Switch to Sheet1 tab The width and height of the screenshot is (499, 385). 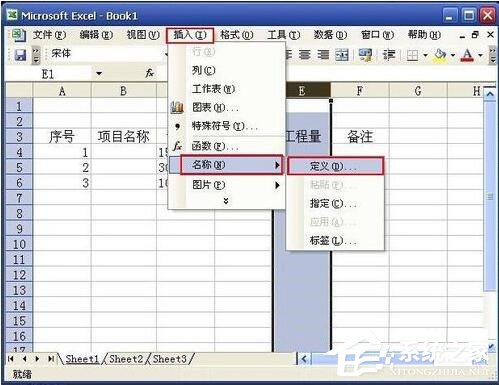pyautogui.click(x=82, y=359)
